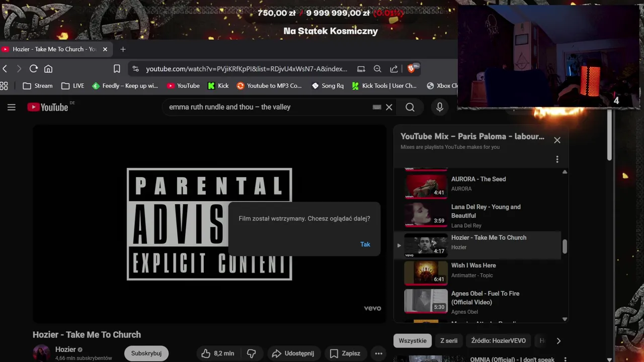Click the browser forward arrow
Image resolution: width=644 pixels, height=362 pixels.
point(19,69)
